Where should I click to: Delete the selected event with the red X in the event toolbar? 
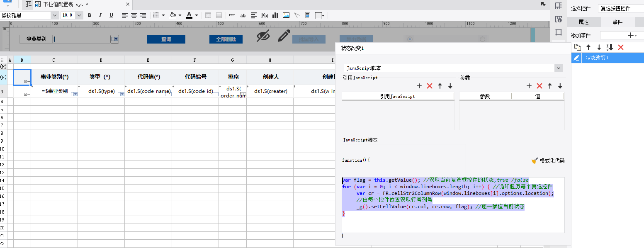621,47
